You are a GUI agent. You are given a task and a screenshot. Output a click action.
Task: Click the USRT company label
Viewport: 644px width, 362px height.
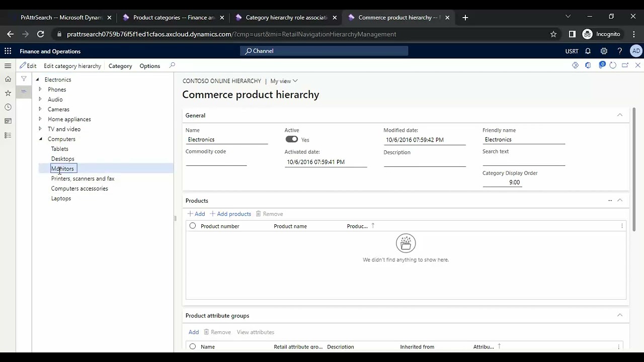coord(572,51)
